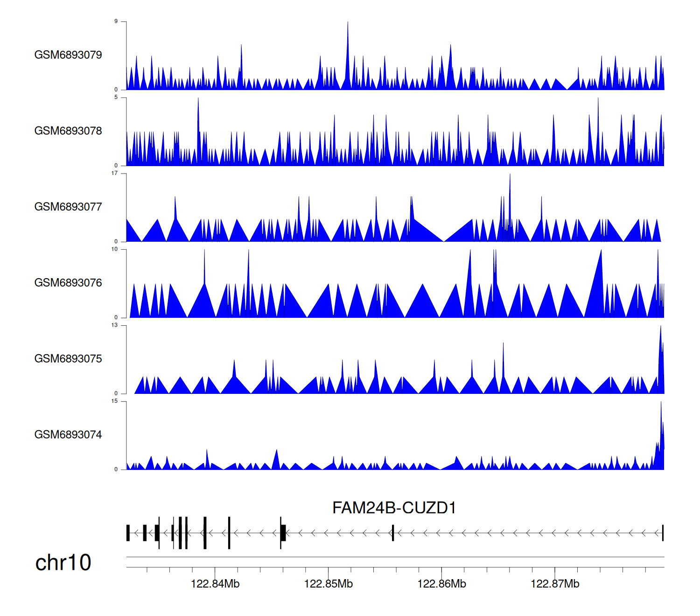
Task: Click the FAM24B-CUZD1 gene name
Action: (x=394, y=508)
